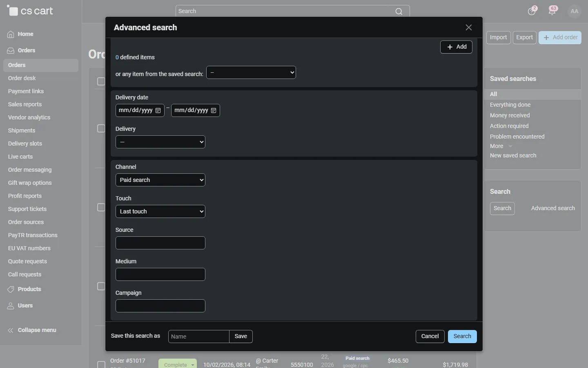The width and height of the screenshot is (588, 368).
Task: Click New saved search link
Action: point(513,155)
